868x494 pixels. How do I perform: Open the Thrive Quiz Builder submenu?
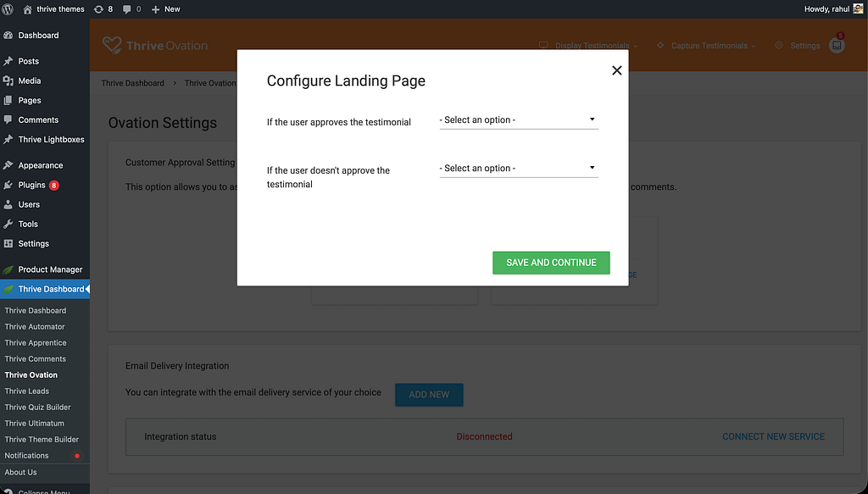click(38, 408)
